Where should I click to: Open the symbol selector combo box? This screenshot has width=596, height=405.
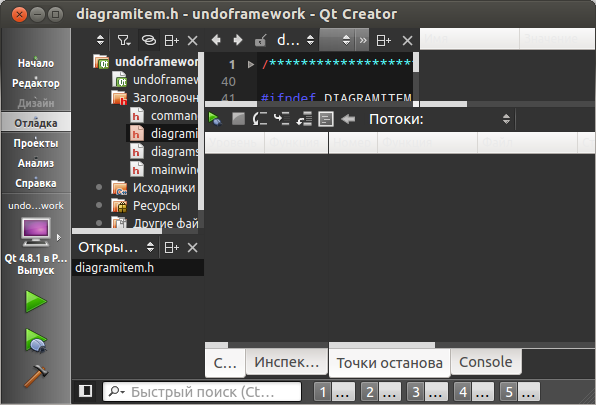pos(337,40)
